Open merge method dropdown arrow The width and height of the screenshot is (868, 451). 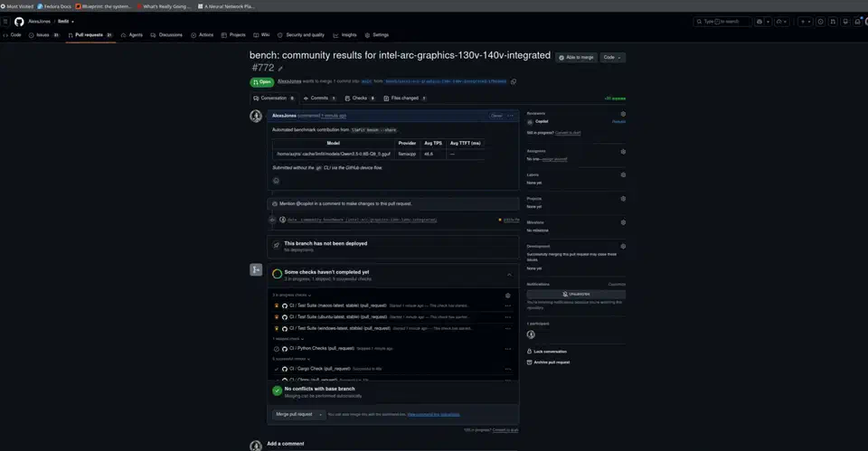(320, 415)
